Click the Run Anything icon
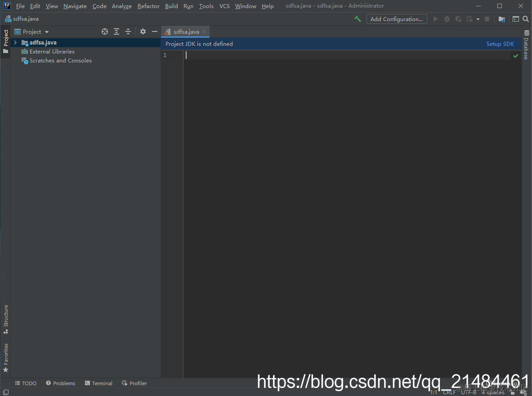This screenshot has width=532, height=396. [516, 19]
